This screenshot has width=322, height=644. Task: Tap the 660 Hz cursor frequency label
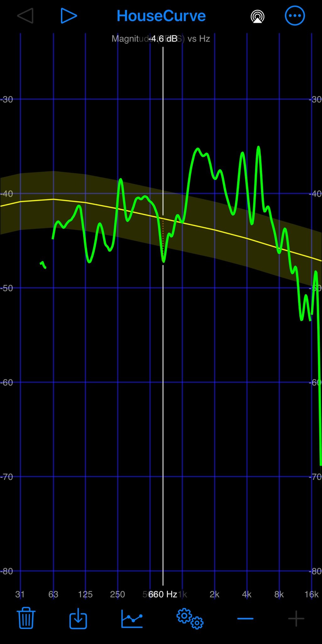coord(163,594)
